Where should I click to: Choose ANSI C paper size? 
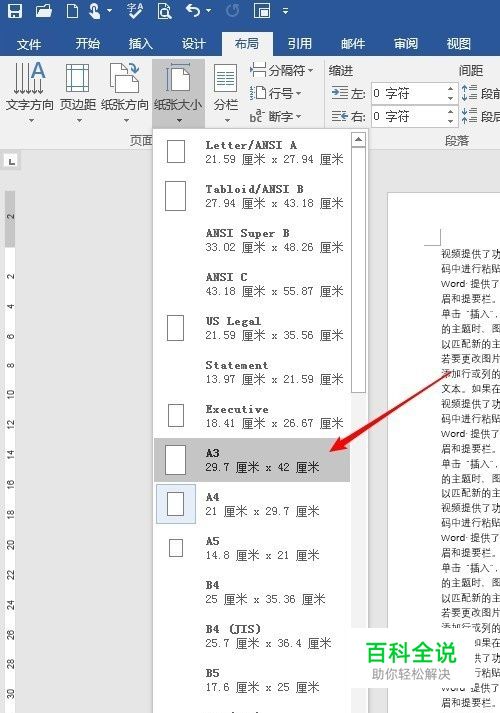[252, 284]
